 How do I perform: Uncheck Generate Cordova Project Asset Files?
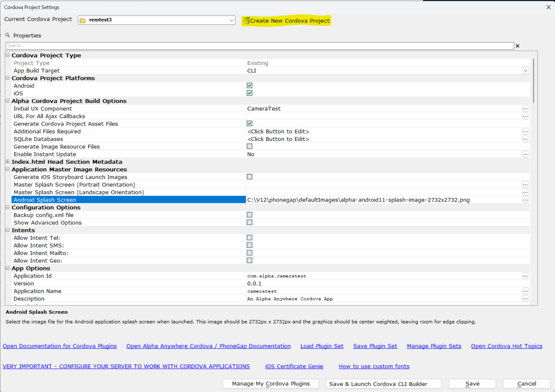pos(249,123)
